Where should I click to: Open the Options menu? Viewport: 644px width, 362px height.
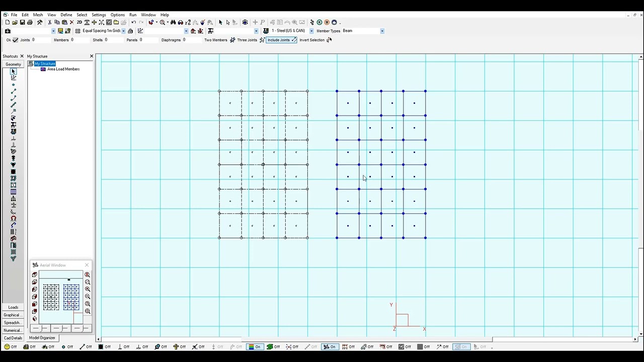[x=118, y=15]
